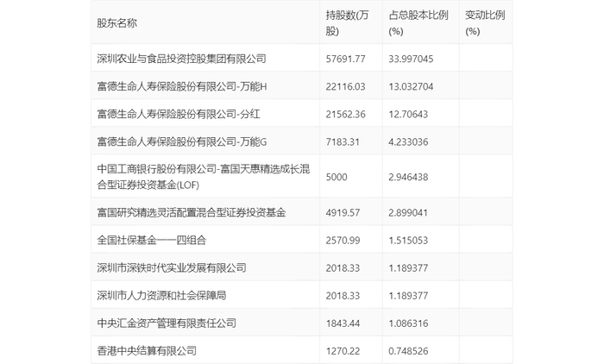This screenshot has height=364, width=604.
Task: Select 富德生命人寿保险股份有限公司-分红 row name
Action: [x=179, y=114]
